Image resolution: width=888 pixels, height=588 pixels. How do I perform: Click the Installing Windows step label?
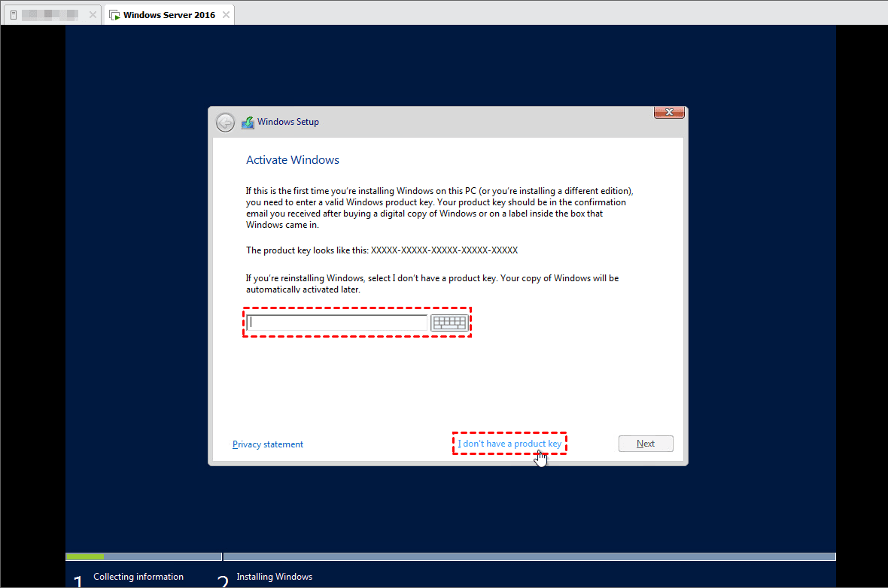coord(274,577)
